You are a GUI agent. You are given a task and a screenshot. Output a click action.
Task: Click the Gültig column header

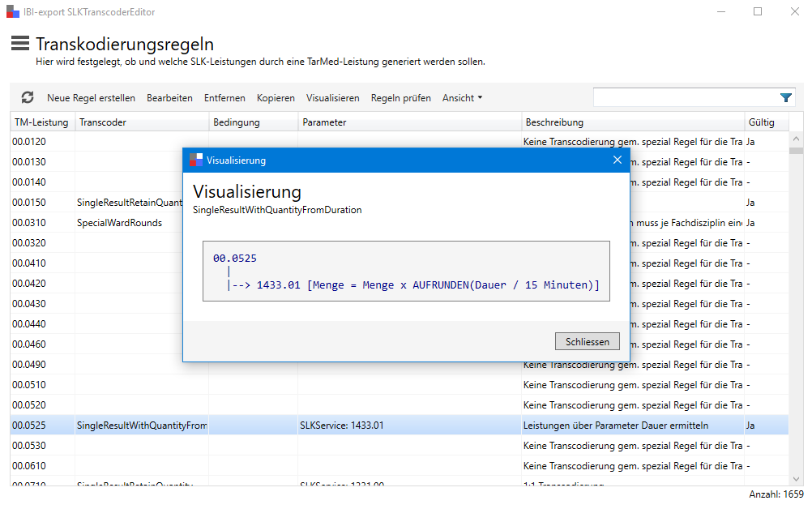[x=761, y=122]
